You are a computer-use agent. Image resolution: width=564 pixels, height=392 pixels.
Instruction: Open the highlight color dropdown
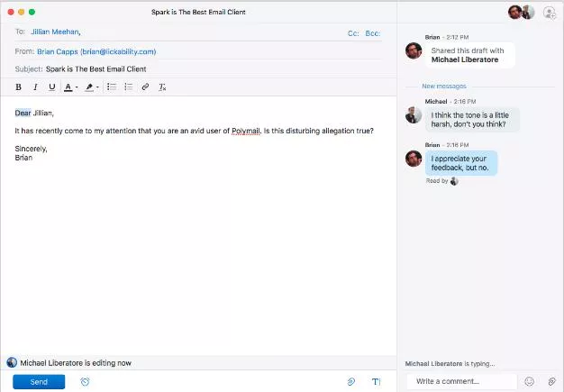coord(97,87)
